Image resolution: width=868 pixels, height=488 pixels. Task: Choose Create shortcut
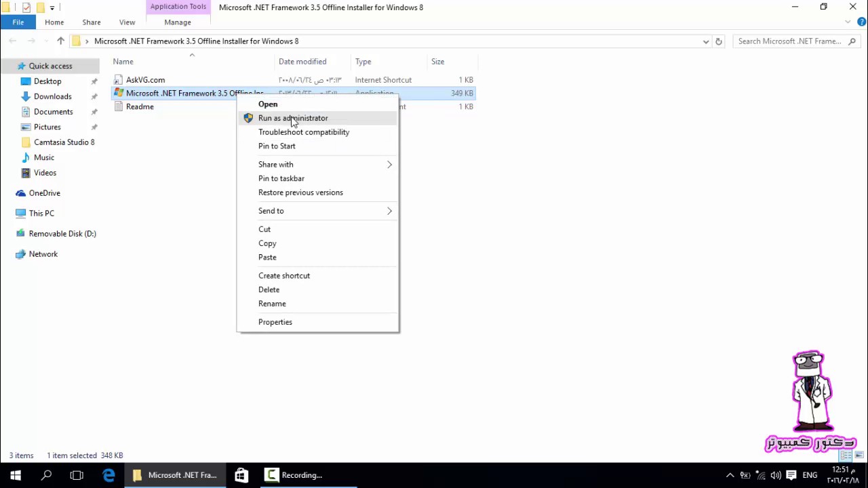(x=317, y=276)
